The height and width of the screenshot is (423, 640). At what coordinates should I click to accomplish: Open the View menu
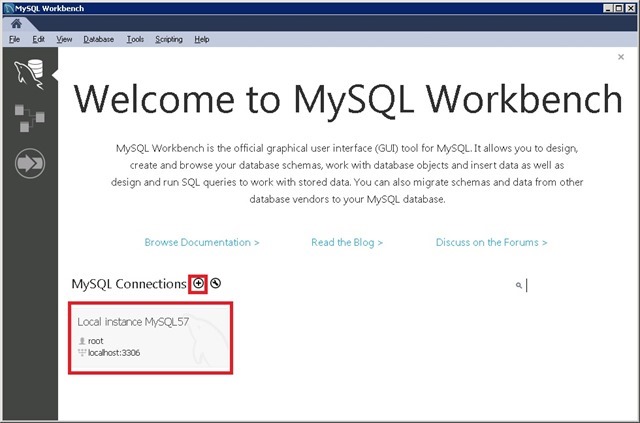(x=64, y=39)
